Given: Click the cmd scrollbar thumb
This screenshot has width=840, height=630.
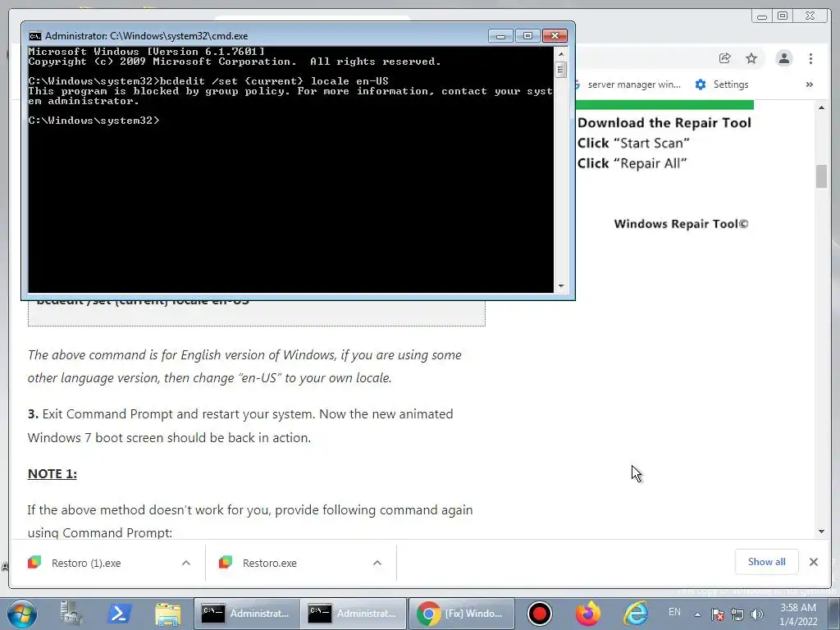Looking at the screenshot, I should 561,71.
